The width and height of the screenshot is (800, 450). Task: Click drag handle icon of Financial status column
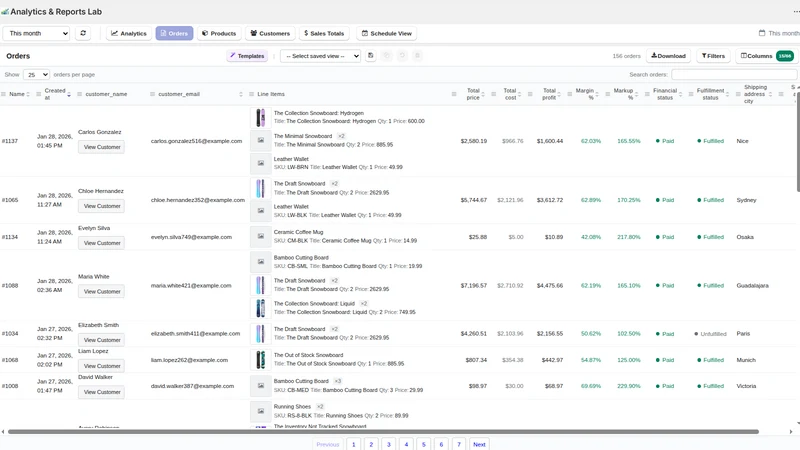(647, 94)
